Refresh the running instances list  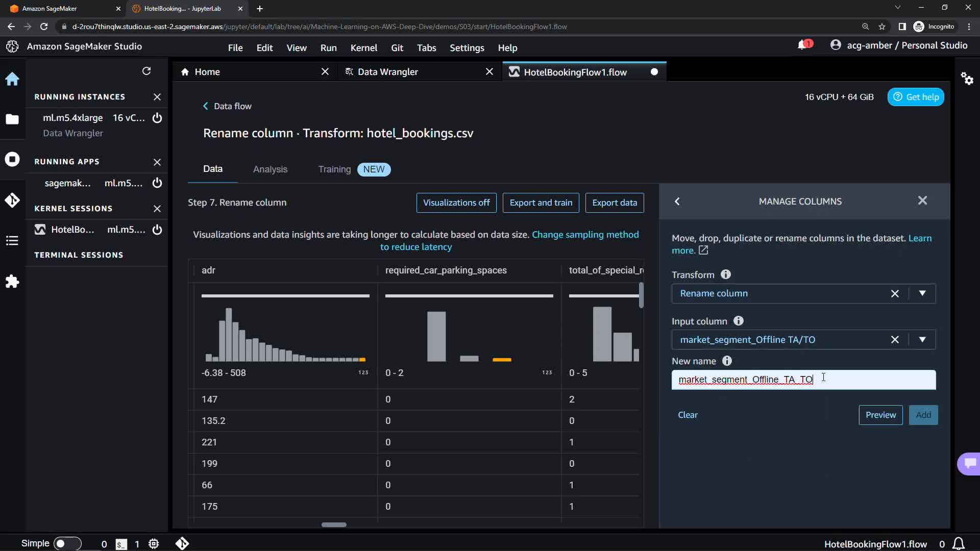tap(146, 71)
